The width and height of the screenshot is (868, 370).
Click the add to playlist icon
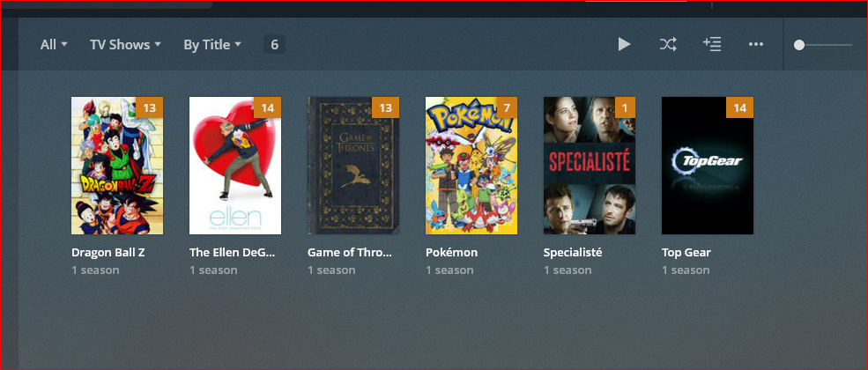pyautogui.click(x=711, y=44)
